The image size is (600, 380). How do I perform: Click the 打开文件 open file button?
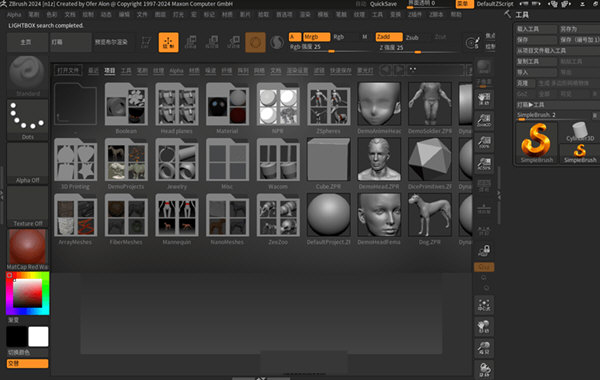pyautogui.click(x=68, y=70)
